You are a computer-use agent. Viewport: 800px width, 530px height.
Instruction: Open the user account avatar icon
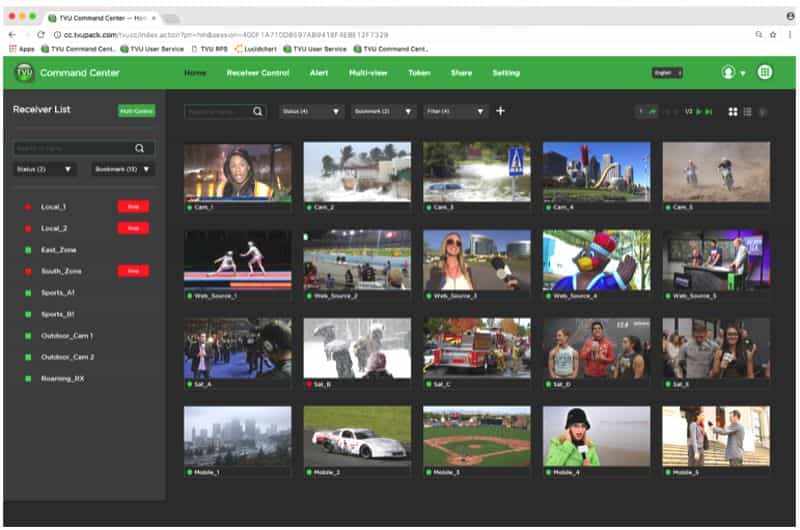tap(728, 72)
